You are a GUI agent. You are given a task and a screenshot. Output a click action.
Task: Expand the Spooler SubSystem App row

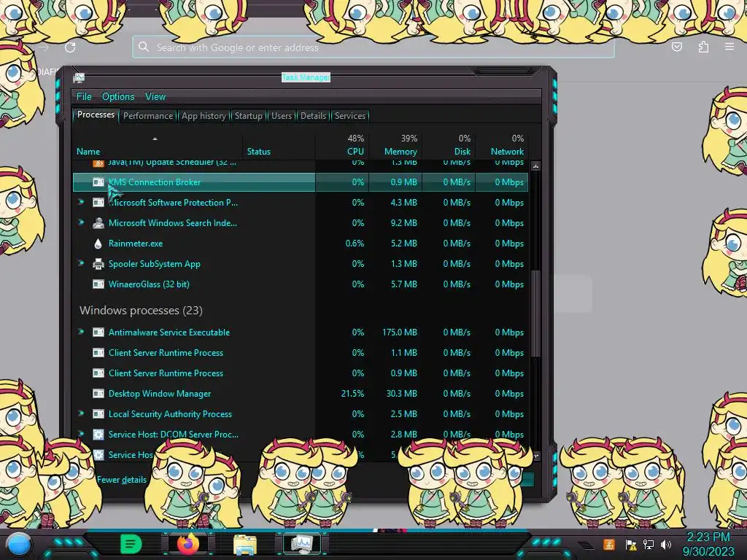[x=81, y=263]
